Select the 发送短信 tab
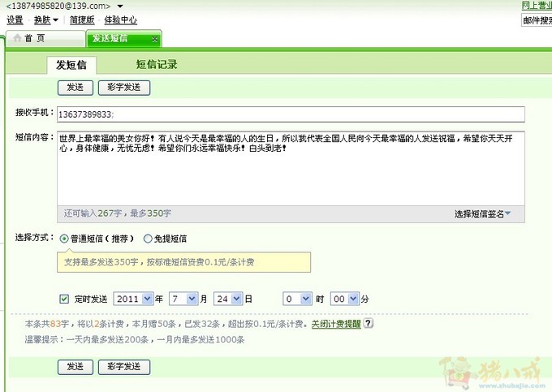Viewport: 552px width, 392px height. click(124, 39)
